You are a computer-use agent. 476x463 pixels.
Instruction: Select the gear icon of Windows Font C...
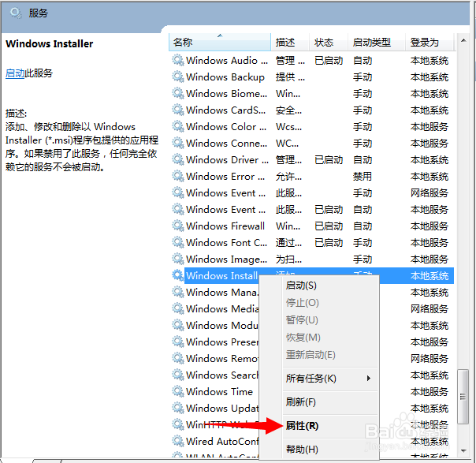click(178, 242)
